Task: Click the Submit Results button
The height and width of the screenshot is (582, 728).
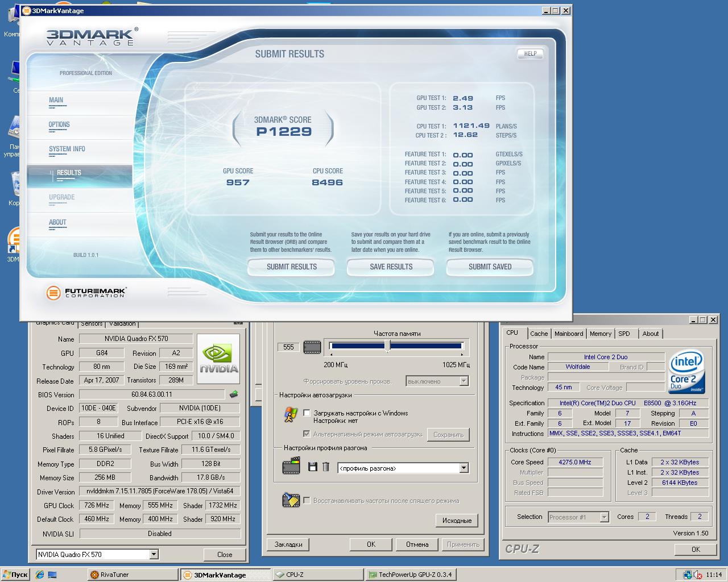Action: [292, 267]
